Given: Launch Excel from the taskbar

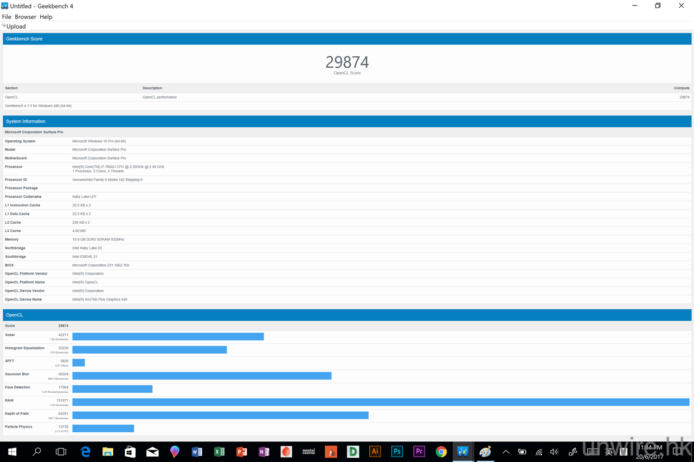Looking at the screenshot, I should pos(219,452).
